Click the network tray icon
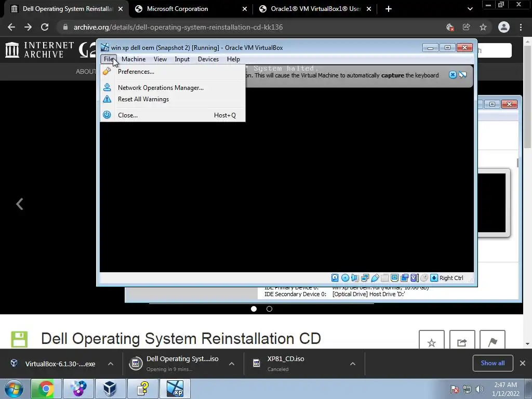 coord(467,389)
